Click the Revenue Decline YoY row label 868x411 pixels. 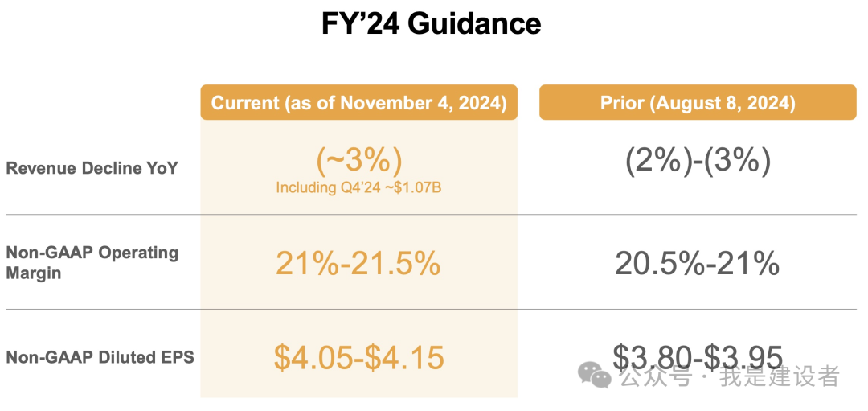pos(92,168)
